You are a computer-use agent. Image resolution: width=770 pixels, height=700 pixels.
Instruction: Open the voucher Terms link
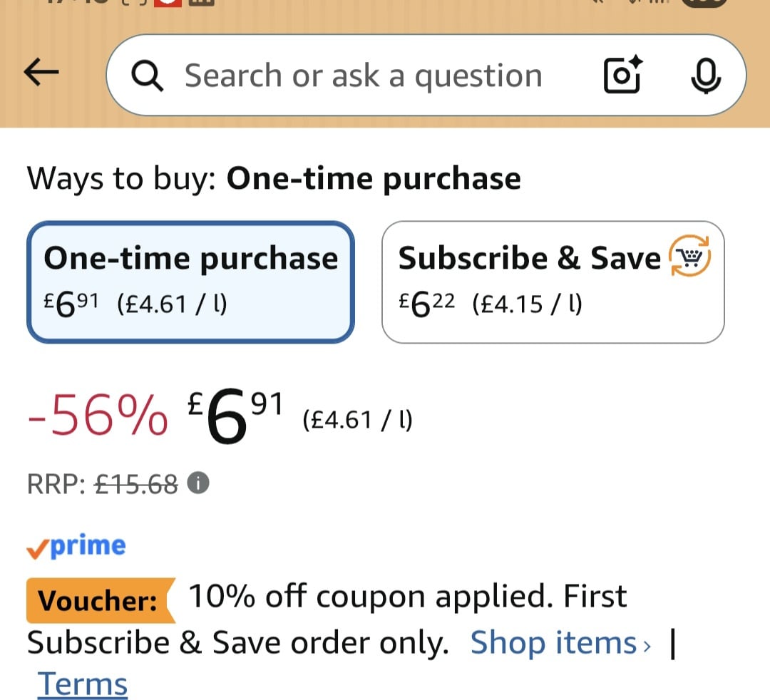point(83,684)
